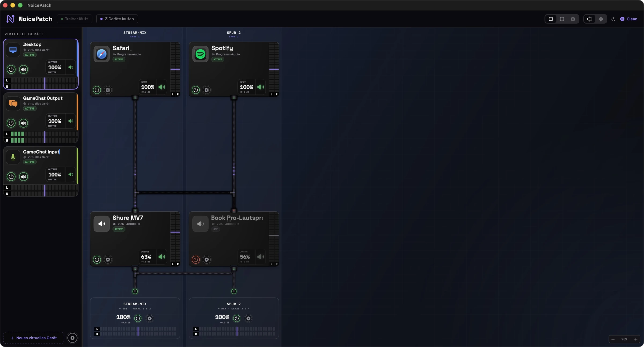644x347 pixels.
Task: Switch to single-row layout view
Action: tap(551, 19)
